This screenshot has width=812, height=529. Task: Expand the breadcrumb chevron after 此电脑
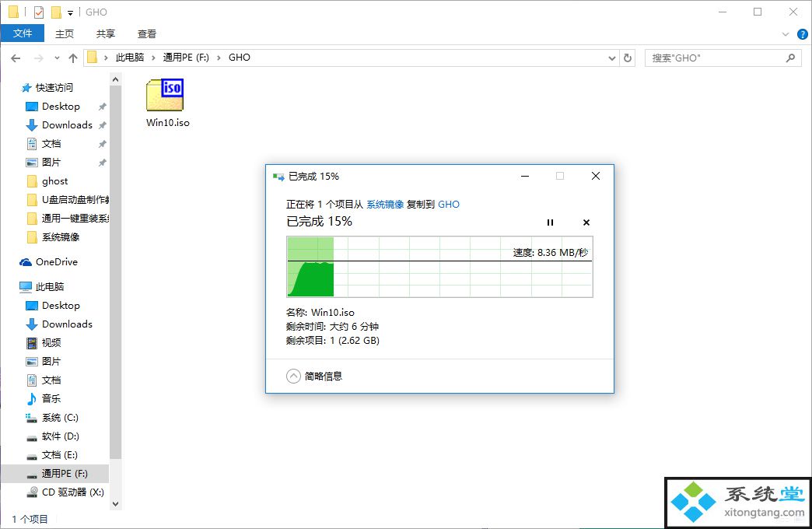(153, 58)
